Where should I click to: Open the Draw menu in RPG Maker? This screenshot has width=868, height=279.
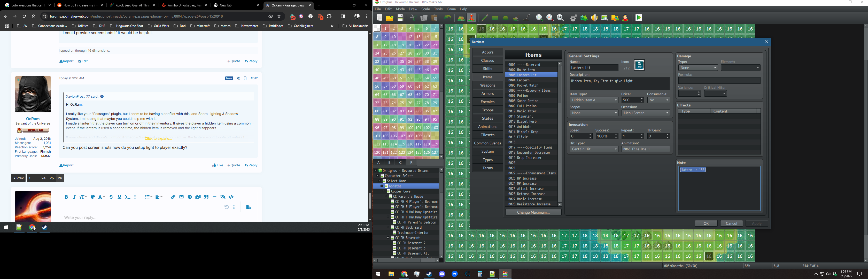pos(413,9)
